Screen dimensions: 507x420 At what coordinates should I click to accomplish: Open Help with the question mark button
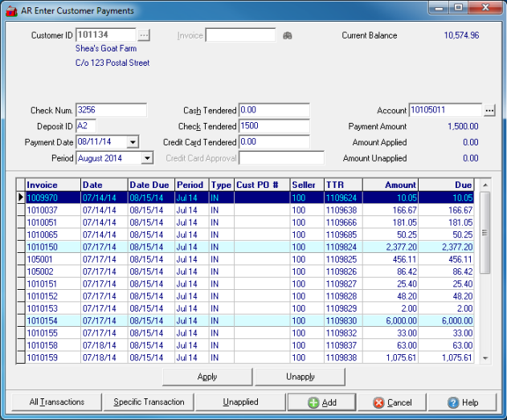pyautogui.click(x=464, y=402)
